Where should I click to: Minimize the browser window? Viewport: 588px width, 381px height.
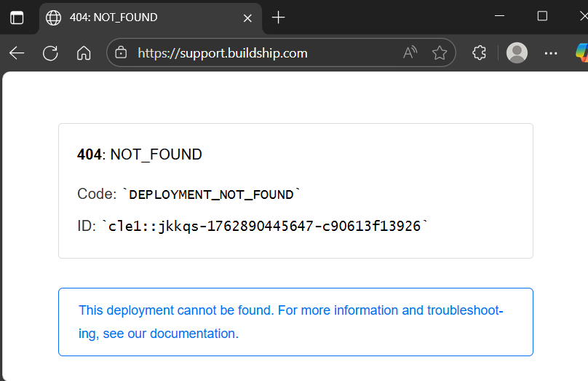(x=498, y=16)
